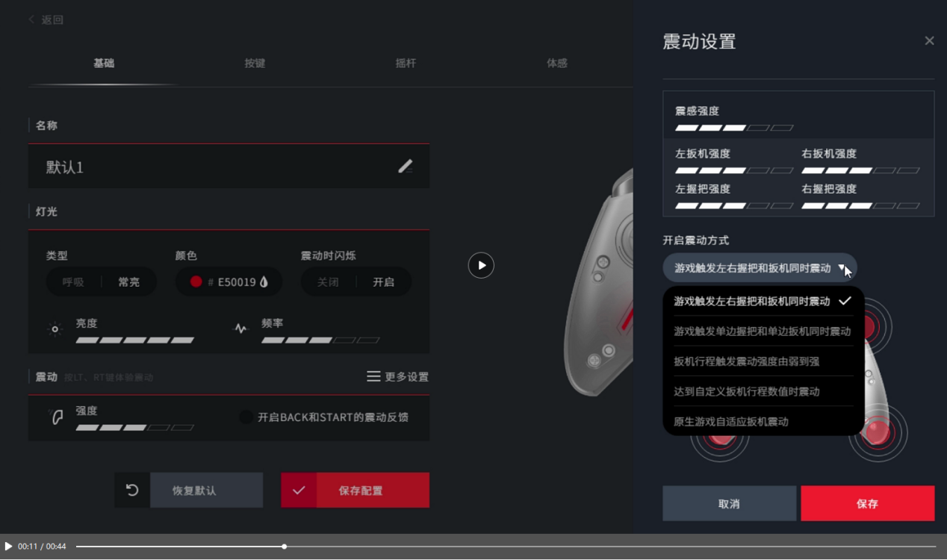The height and width of the screenshot is (560, 947).
Task: Close the 震动设置 panel with the X
Action: pos(929,41)
